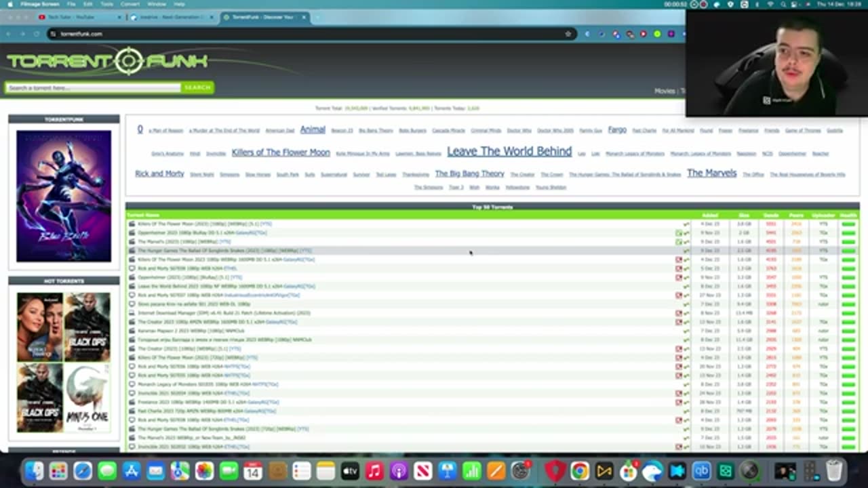The height and width of the screenshot is (488, 868).
Task: Bookmark page with star icon
Action: coord(568,34)
